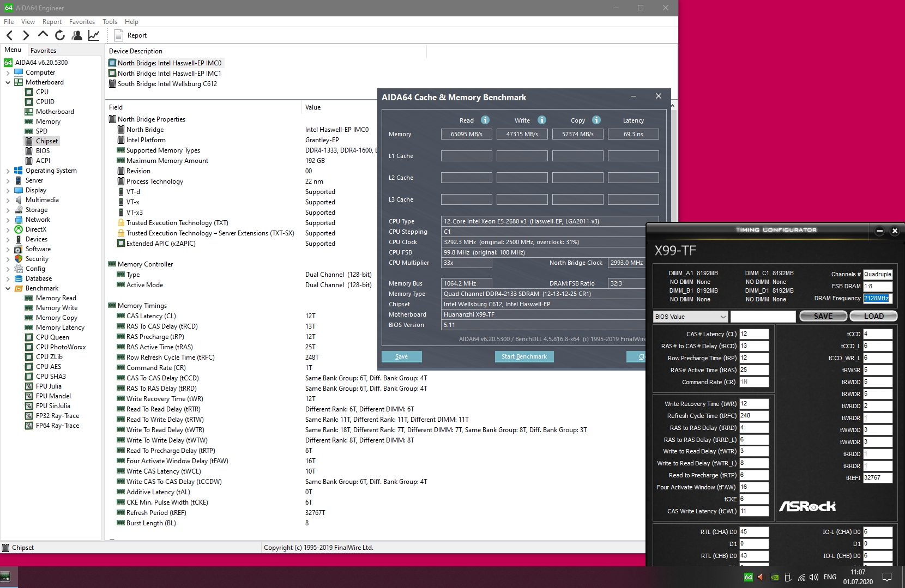Click the Forward navigation arrow in toolbar
Image resolution: width=905 pixels, height=588 pixels.
point(26,35)
